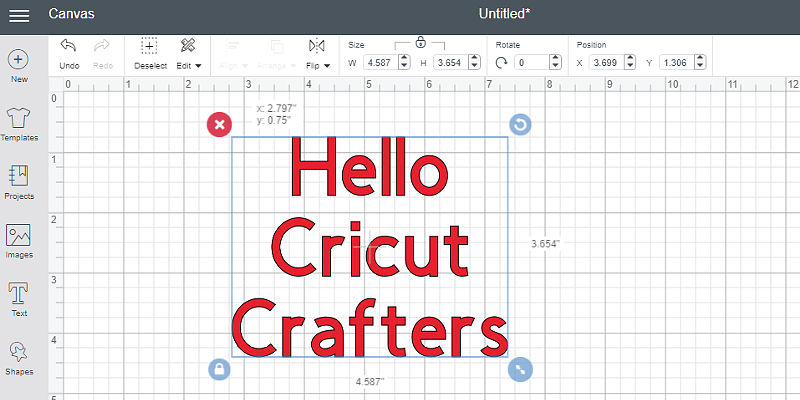Click the Canvas title label
800x400 pixels.
coord(71,14)
